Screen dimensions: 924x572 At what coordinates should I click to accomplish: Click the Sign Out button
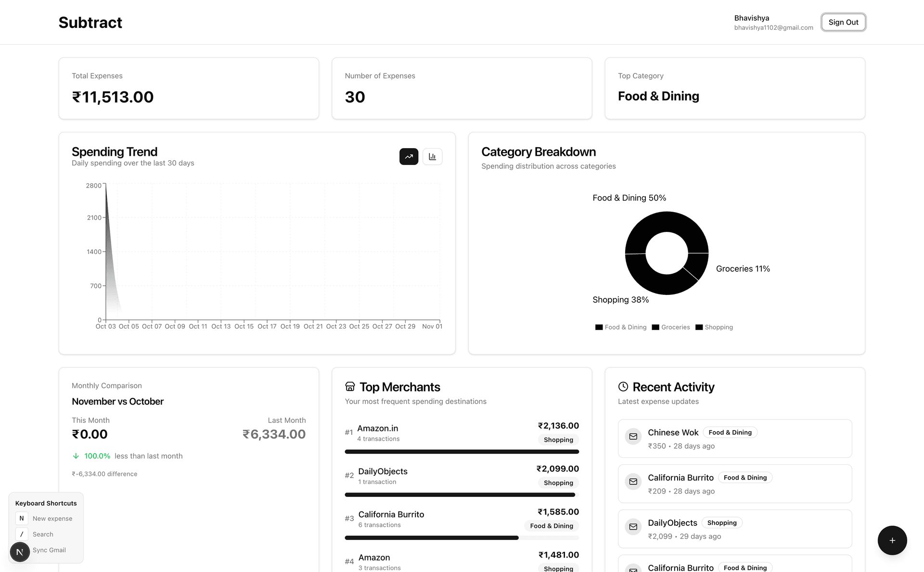[x=843, y=22]
